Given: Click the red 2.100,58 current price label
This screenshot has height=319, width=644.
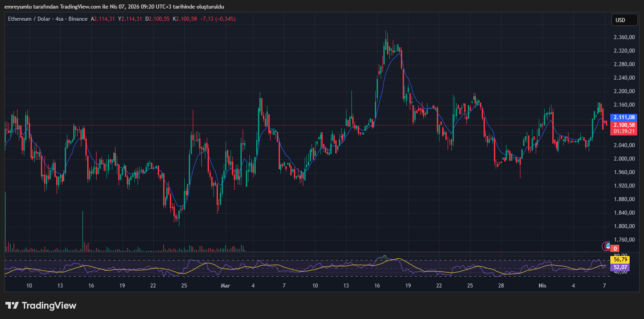Looking at the screenshot, I should tap(624, 125).
